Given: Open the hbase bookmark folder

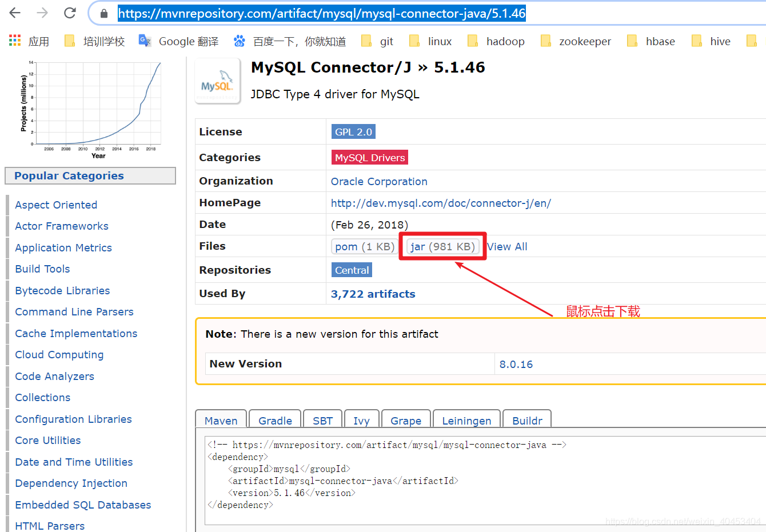Looking at the screenshot, I should click(651, 41).
